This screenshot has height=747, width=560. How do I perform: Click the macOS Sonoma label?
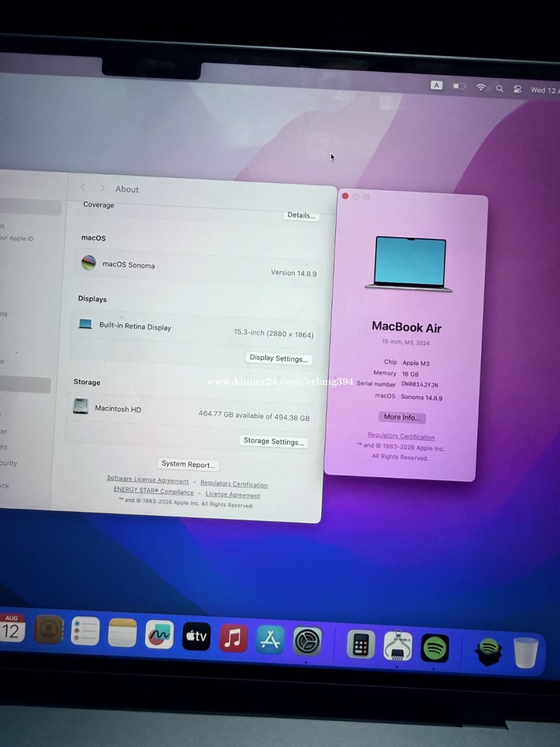(x=129, y=265)
